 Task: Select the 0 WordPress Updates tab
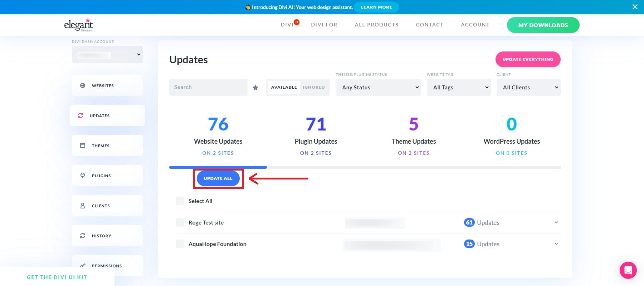[512, 136]
